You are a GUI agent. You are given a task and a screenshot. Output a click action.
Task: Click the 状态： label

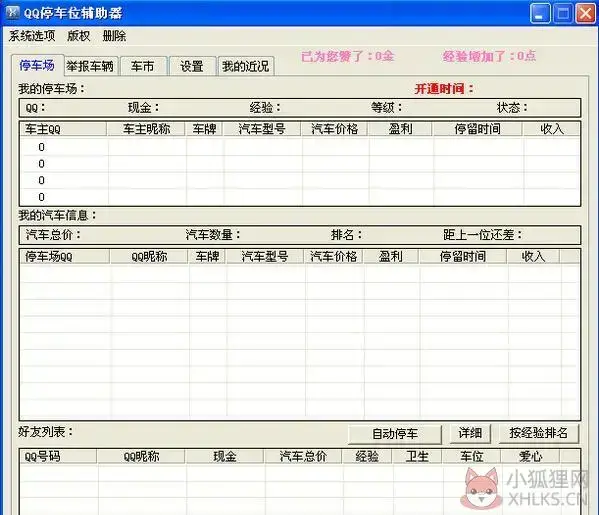coord(512,108)
